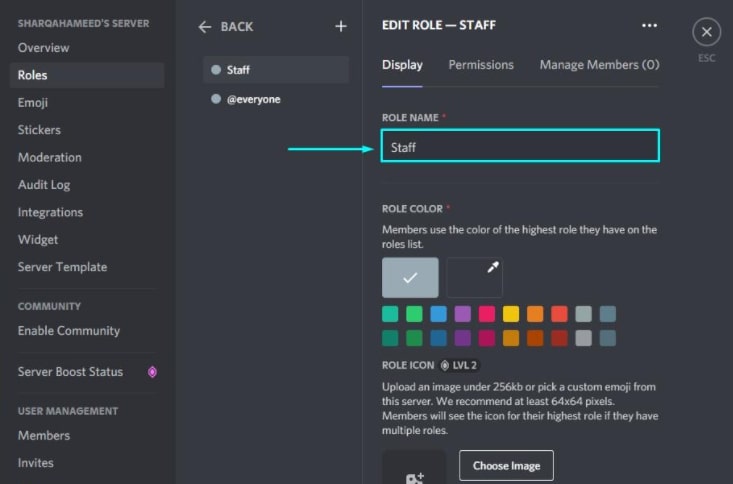Pick the dark teal swatch, bottom row

[x=390, y=338]
